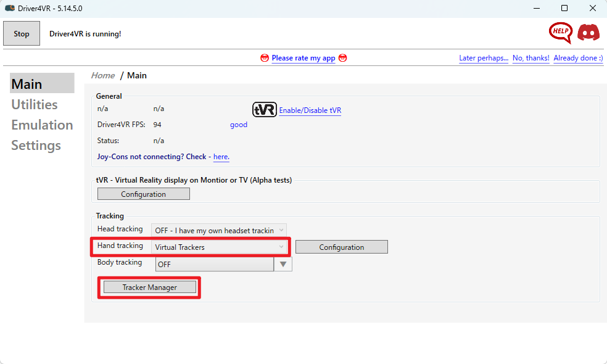
Task: Click the FPS value '94'
Action: (157, 125)
